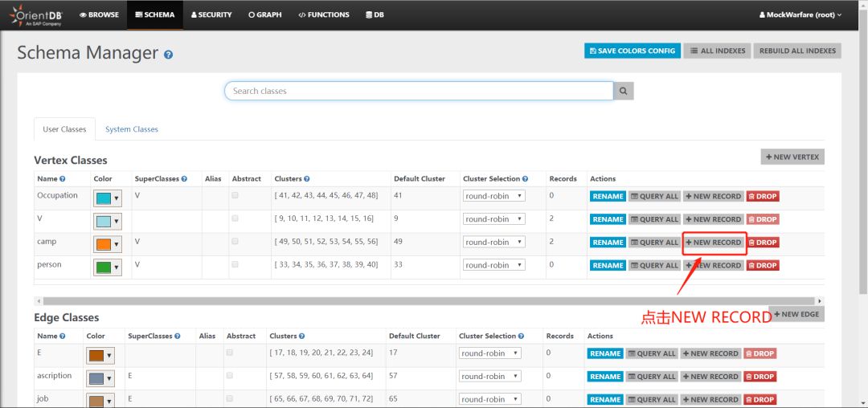Click the help icon next to Vertex Name header

coord(63,179)
